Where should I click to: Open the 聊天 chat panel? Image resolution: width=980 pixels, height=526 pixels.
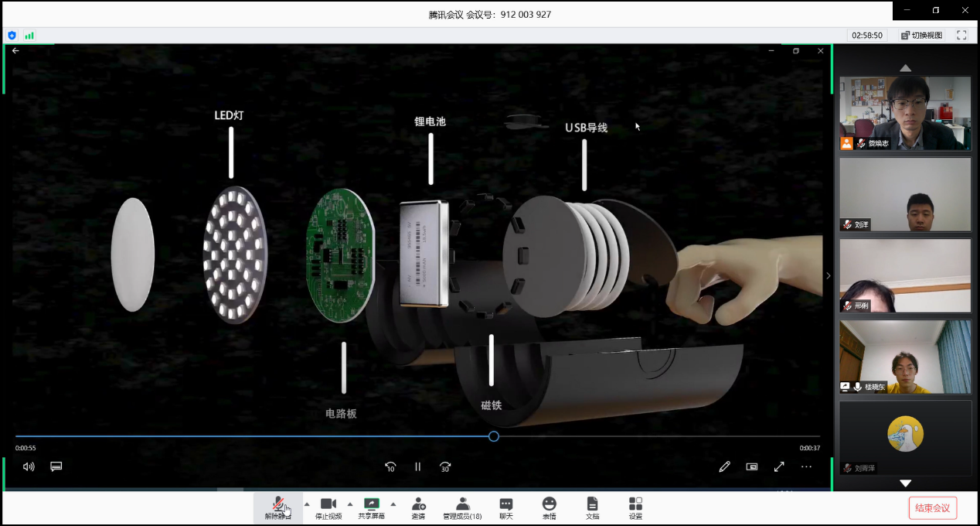pyautogui.click(x=506, y=507)
